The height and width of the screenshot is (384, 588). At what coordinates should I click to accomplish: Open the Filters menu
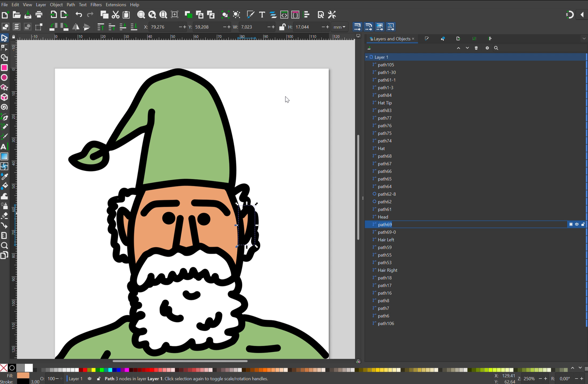pyautogui.click(x=96, y=5)
